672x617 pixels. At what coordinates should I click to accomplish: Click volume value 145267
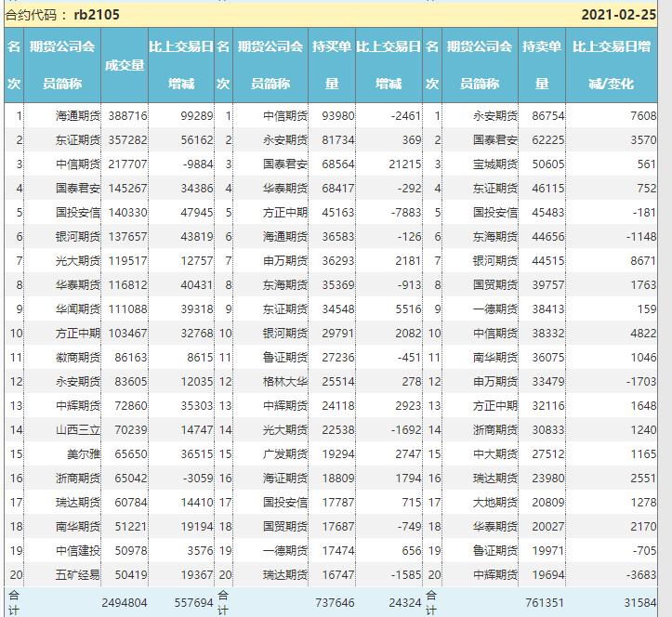127,188
